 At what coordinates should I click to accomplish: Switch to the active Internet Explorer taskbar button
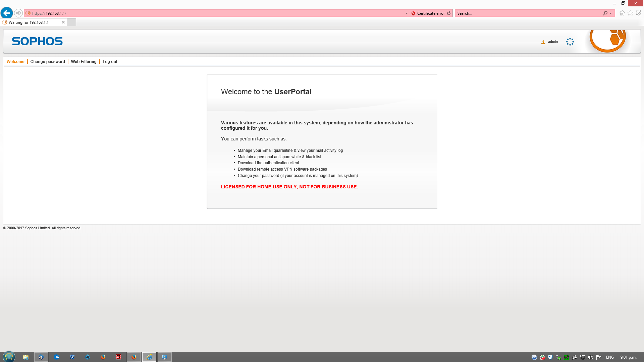(149, 357)
